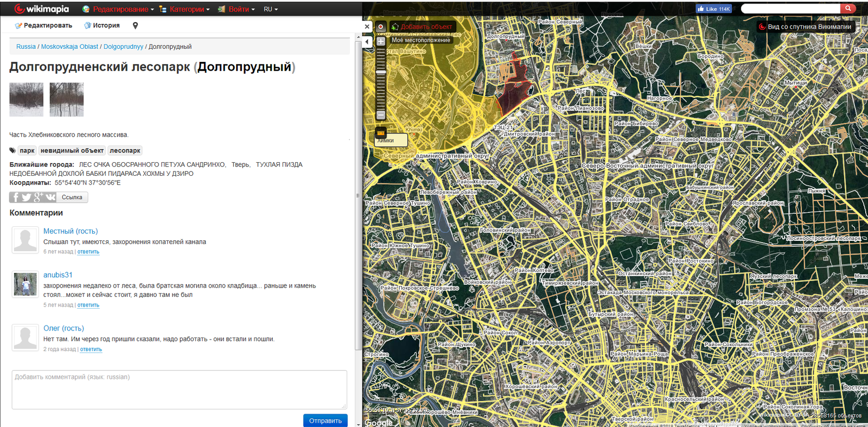Screen dimensions: 868x427
Task: Click the Химки map label box
Action: tap(391, 141)
